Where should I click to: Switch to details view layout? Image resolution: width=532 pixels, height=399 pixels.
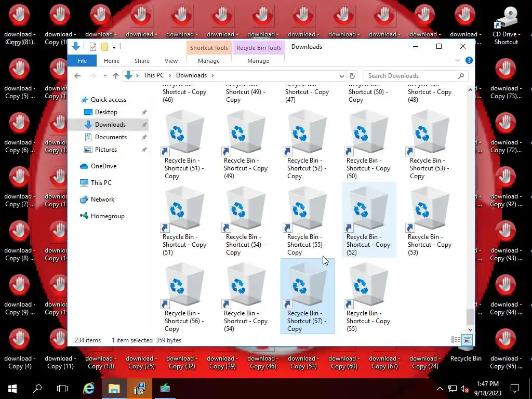(x=455, y=340)
